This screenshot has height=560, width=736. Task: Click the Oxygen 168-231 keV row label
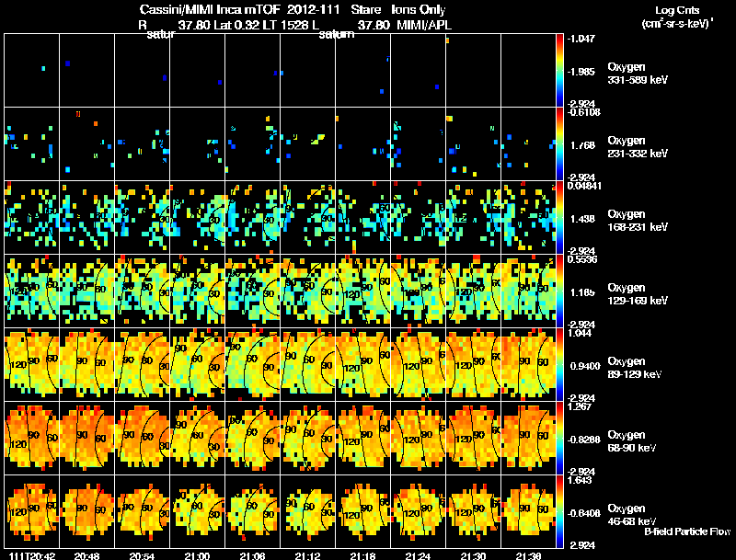pyautogui.click(x=638, y=220)
